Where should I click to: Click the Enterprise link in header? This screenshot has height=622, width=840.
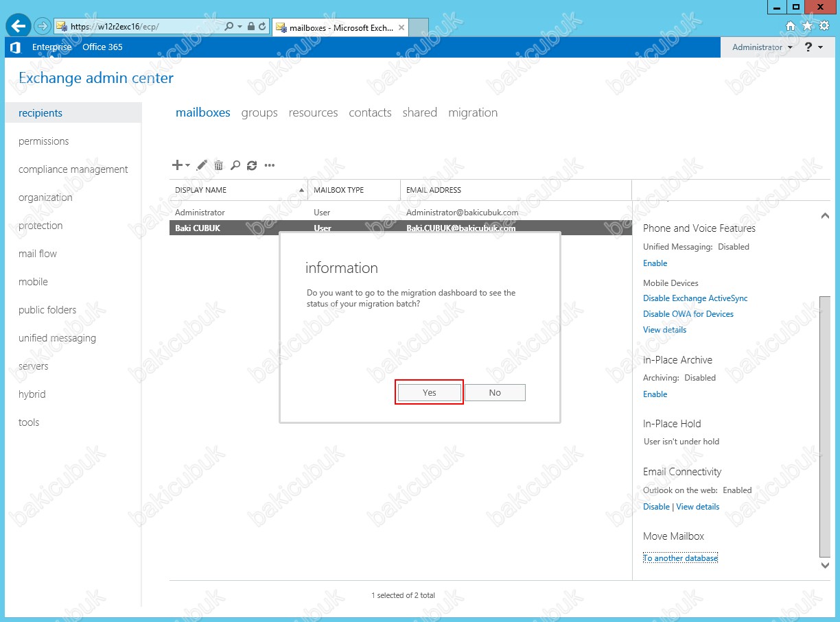tap(52, 47)
